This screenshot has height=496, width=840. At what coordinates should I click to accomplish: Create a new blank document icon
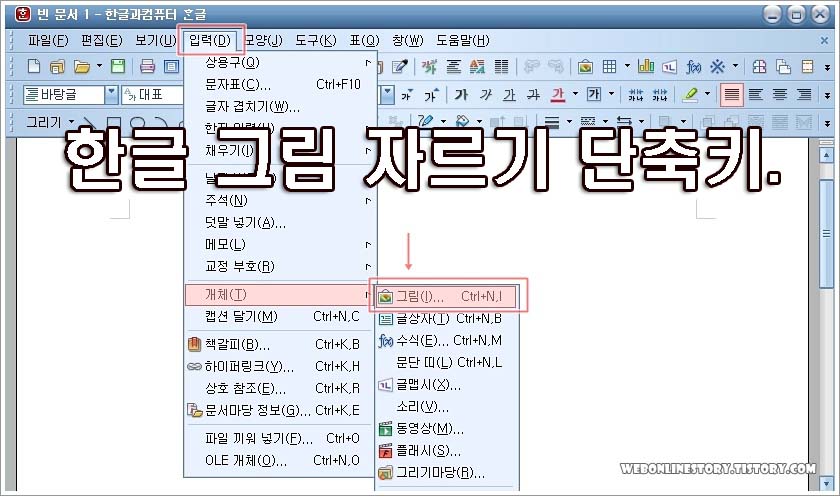coord(34,66)
